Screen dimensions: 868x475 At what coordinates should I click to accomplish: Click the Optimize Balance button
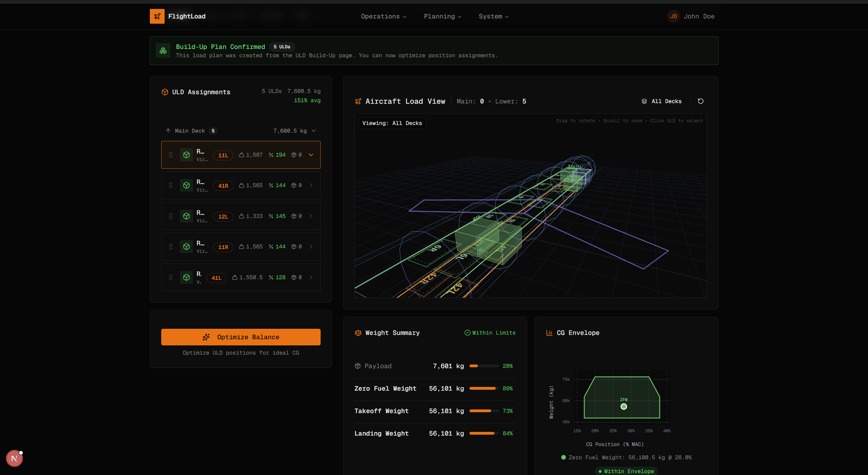[241, 337]
